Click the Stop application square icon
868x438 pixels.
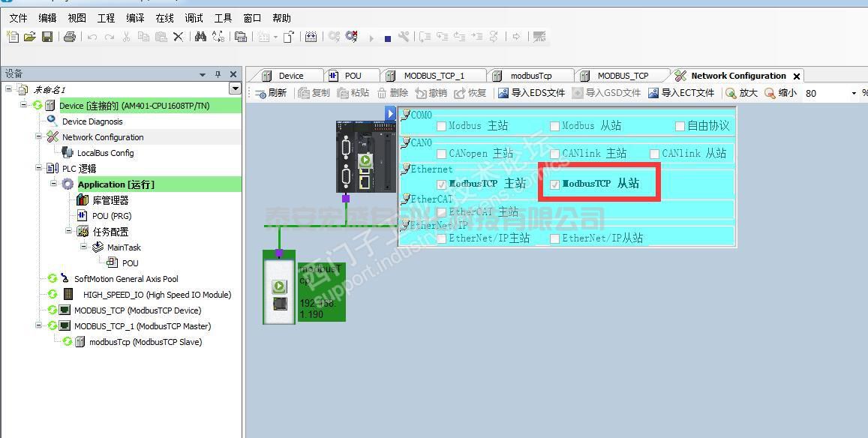point(387,38)
